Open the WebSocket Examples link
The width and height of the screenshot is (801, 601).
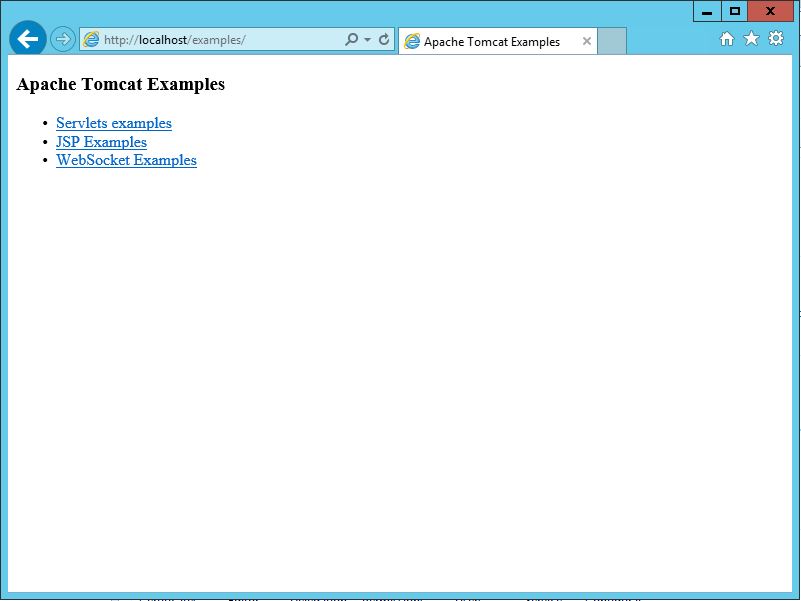[126, 160]
